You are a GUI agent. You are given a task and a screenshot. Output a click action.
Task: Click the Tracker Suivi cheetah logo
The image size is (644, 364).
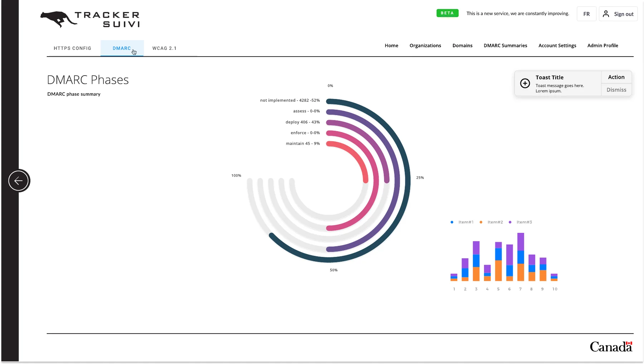tap(90, 19)
